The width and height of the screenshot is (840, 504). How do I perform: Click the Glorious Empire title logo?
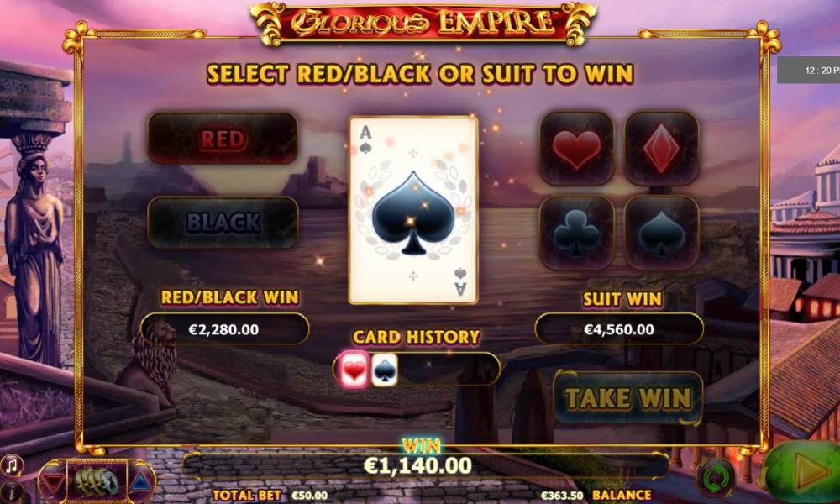[x=423, y=22]
